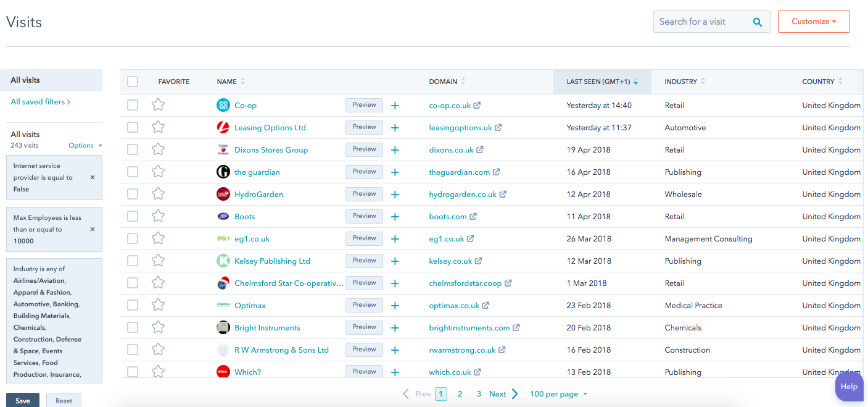The image size is (868, 407).
Task: Open the 100 per page dropdown
Action: 558,394
